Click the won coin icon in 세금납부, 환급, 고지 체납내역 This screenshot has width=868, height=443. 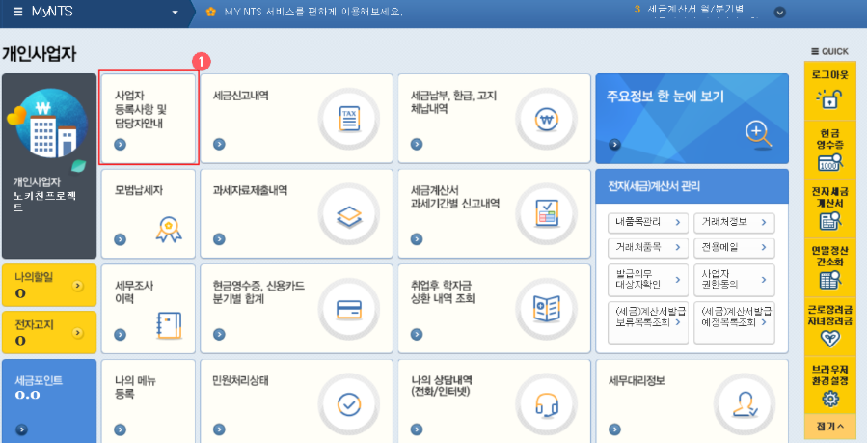click(x=547, y=119)
